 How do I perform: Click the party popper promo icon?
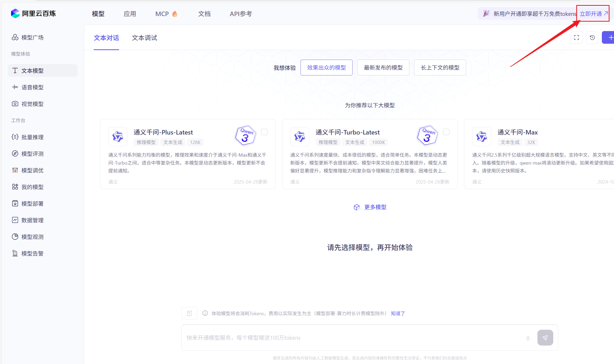tap(486, 13)
